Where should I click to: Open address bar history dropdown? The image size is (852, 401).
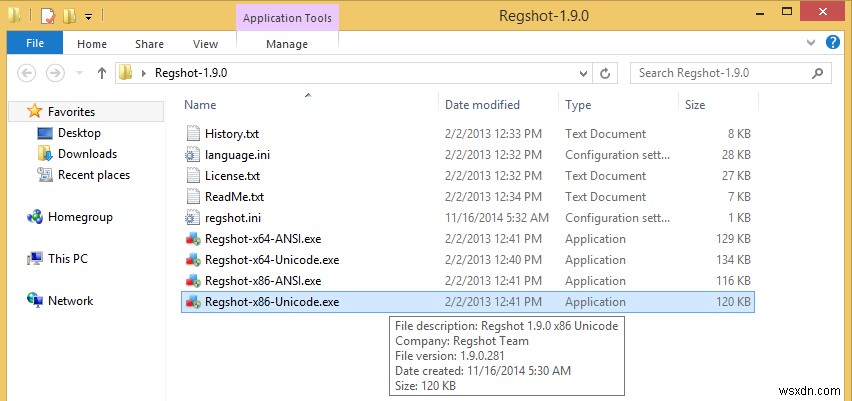583,73
